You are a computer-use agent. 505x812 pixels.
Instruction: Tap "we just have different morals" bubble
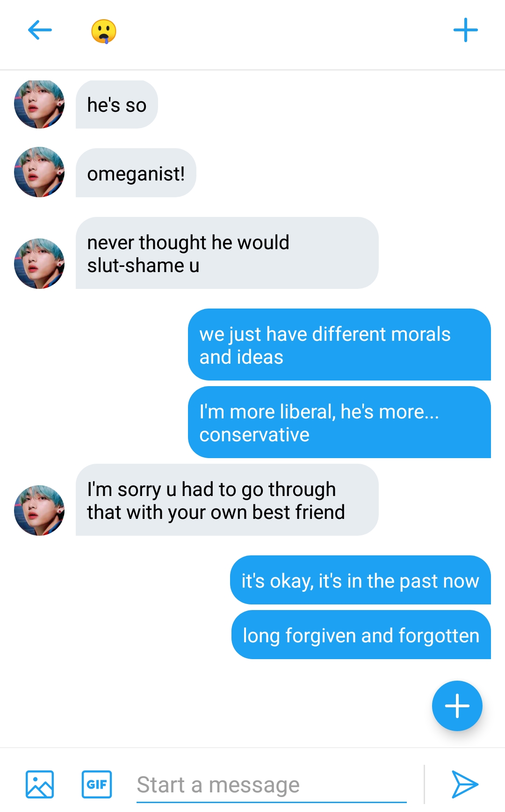(x=339, y=345)
